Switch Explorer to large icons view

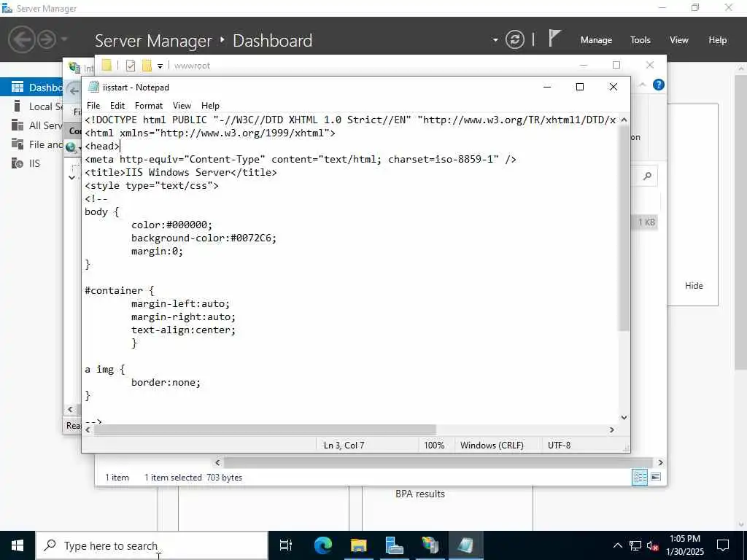point(656,477)
